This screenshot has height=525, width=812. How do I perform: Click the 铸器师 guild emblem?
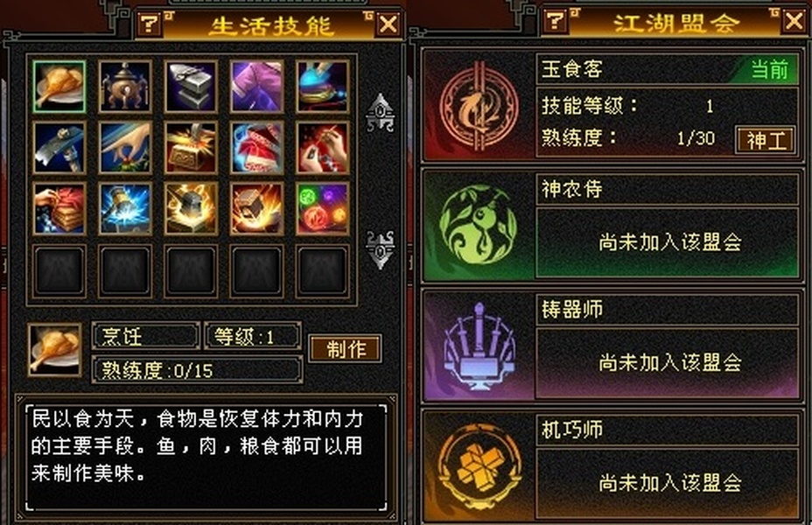pos(479,346)
